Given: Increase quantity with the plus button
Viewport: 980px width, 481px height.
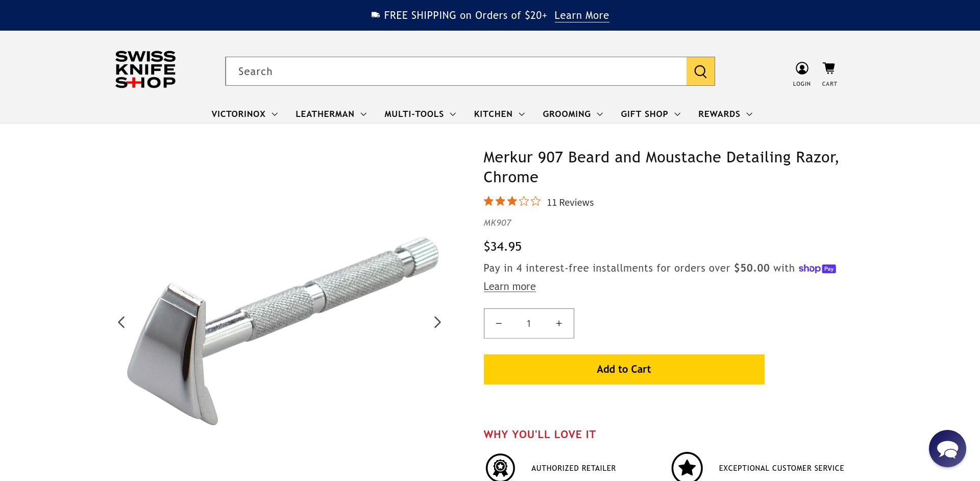Looking at the screenshot, I should (x=559, y=323).
